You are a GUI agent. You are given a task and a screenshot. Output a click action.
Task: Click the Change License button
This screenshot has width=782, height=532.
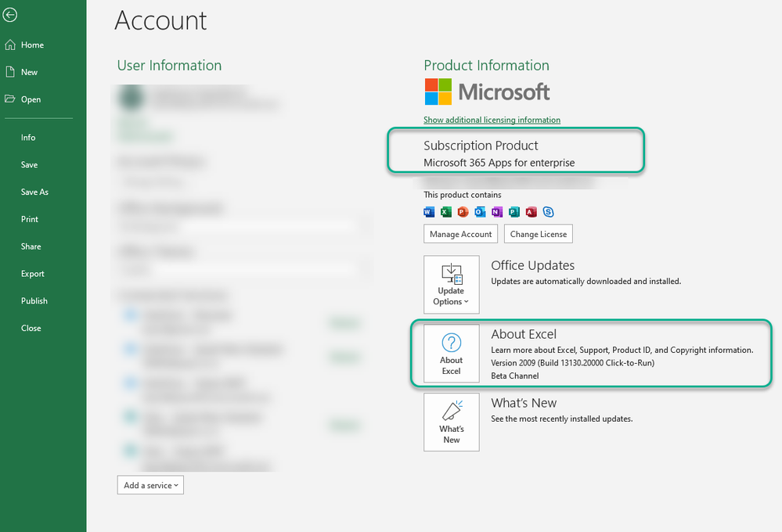click(539, 234)
